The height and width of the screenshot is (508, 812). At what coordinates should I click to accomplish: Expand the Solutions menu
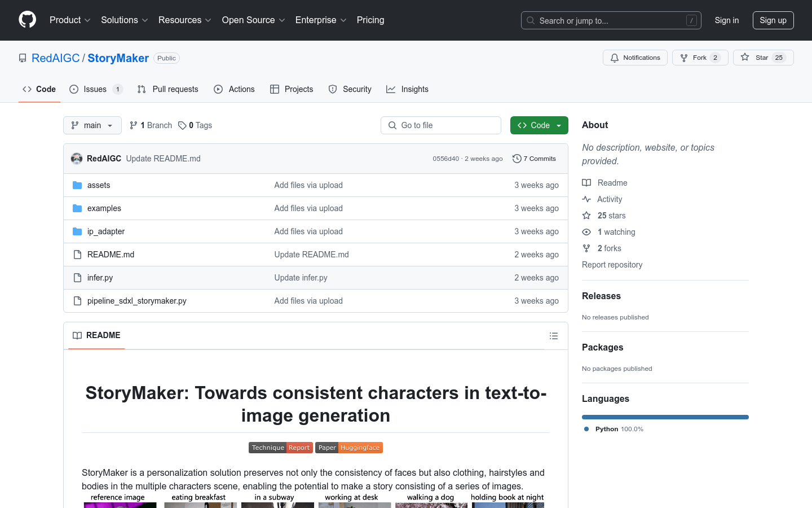(x=124, y=20)
